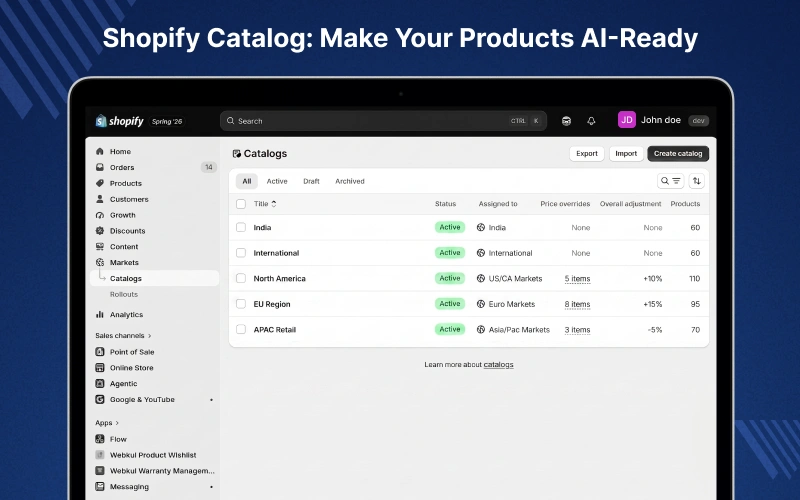The height and width of the screenshot is (500, 800).
Task: Open 8 items price overrides
Action: point(577,304)
